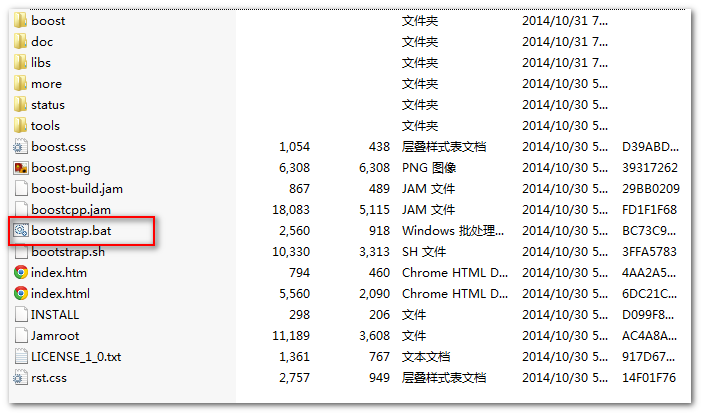
Task: Click the libs folder icon
Action: (x=20, y=62)
